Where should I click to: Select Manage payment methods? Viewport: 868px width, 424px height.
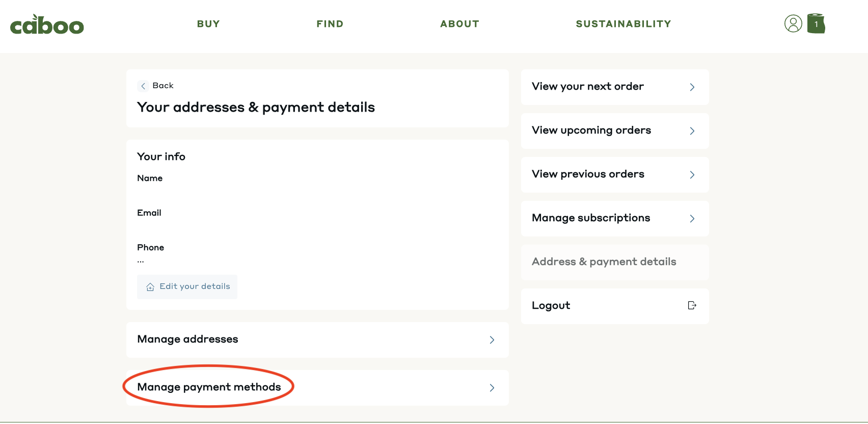pyautogui.click(x=317, y=388)
